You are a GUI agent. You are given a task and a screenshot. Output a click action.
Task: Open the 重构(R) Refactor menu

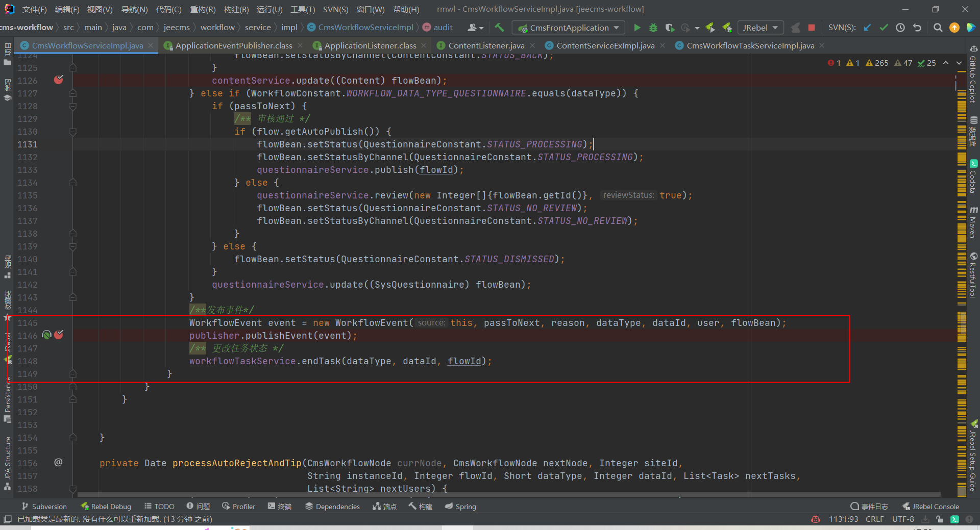click(203, 9)
